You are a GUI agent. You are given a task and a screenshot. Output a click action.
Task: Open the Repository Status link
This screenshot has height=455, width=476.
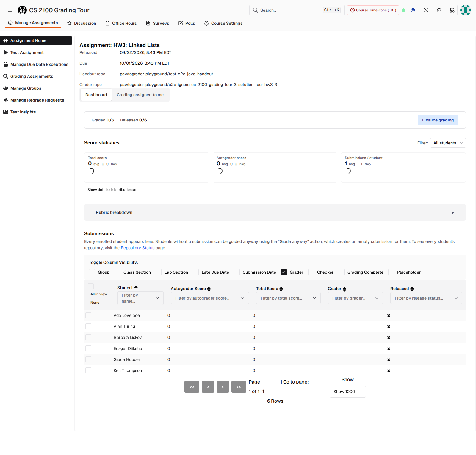pyautogui.click(x=137, y=248)
